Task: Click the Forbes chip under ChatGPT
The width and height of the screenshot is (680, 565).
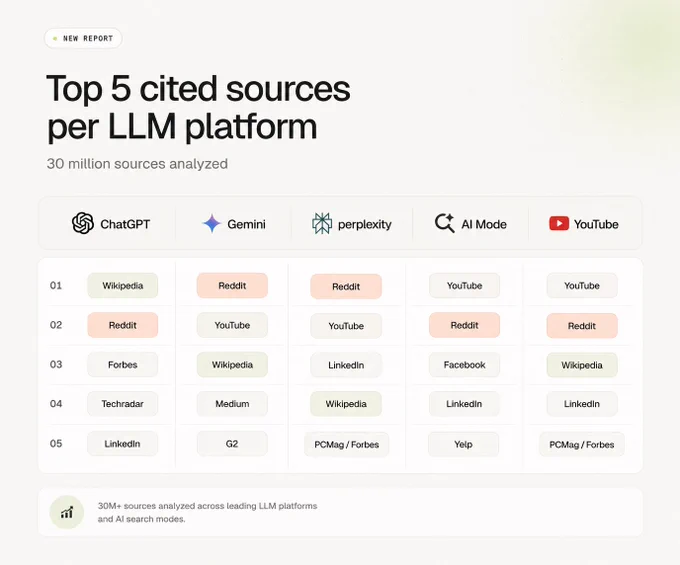Action: [x=123, y=365]
